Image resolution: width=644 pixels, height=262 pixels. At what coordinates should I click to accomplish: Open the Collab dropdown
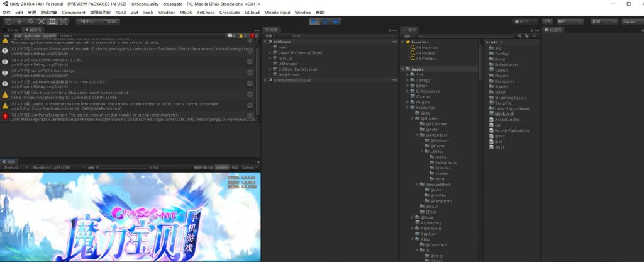click(525, 21)
